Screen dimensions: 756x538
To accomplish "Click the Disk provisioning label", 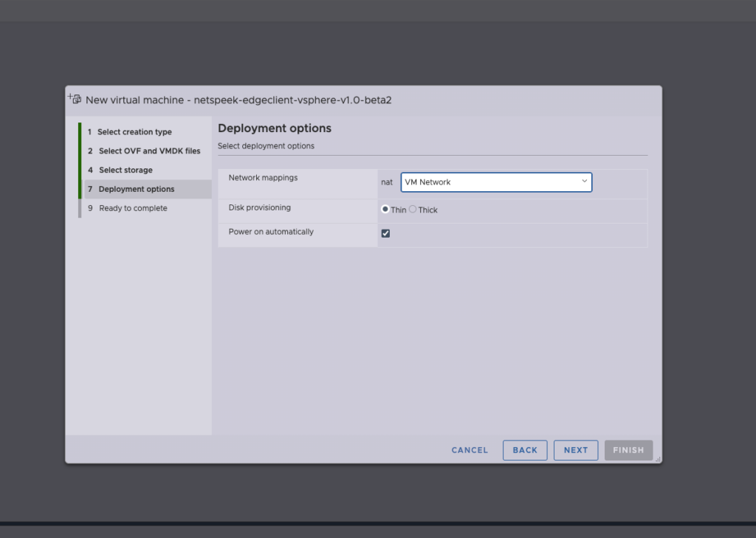I will point(259,208).
